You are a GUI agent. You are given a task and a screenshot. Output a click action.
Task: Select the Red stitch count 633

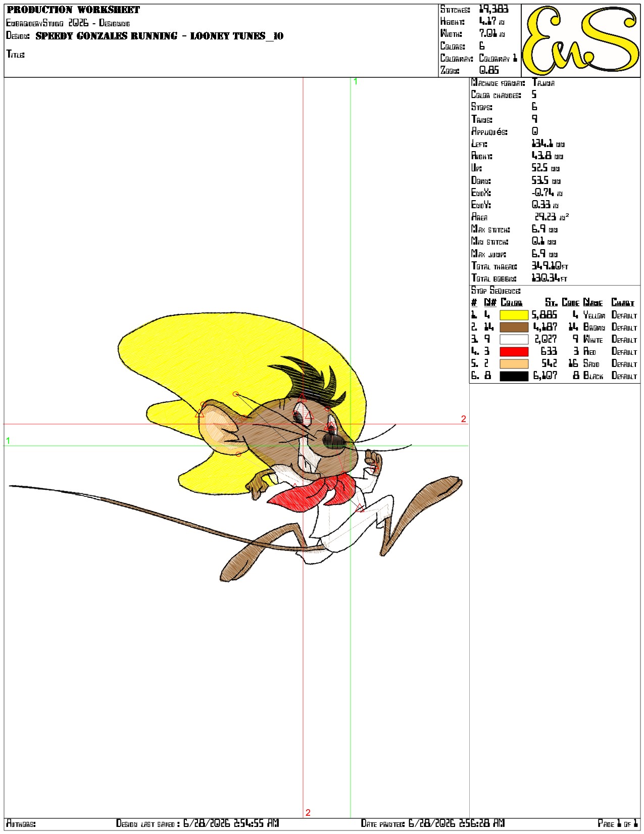tap(549, 351)
